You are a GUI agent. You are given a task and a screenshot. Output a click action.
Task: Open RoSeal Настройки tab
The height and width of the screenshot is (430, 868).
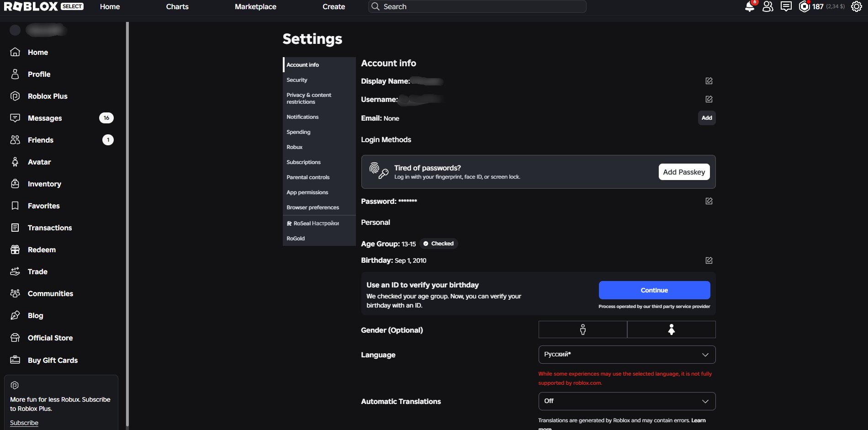click(319, 223)
